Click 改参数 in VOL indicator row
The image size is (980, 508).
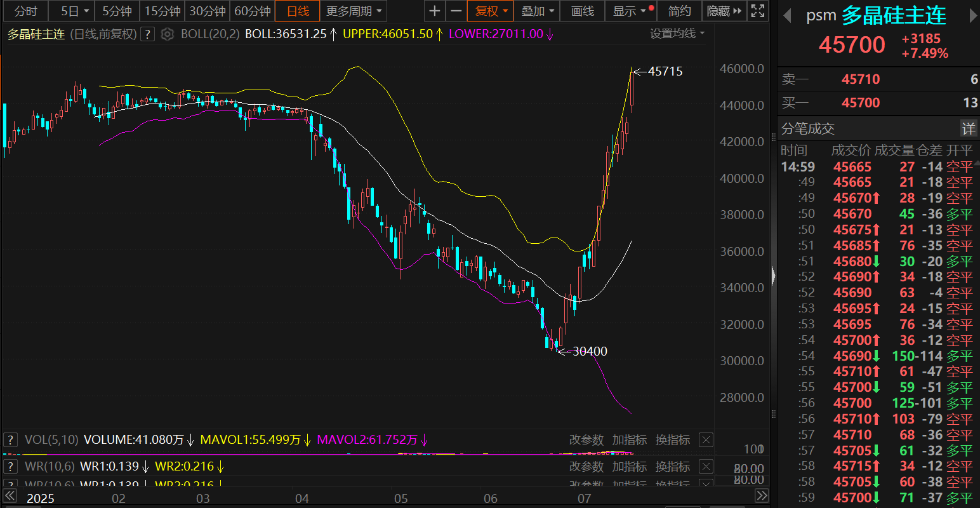click(x=586, y=440)
